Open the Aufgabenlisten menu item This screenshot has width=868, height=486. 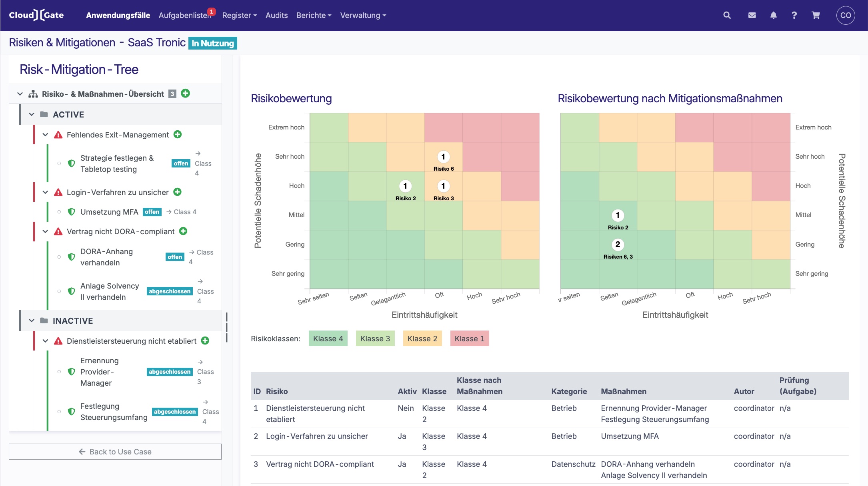[184, 15]
